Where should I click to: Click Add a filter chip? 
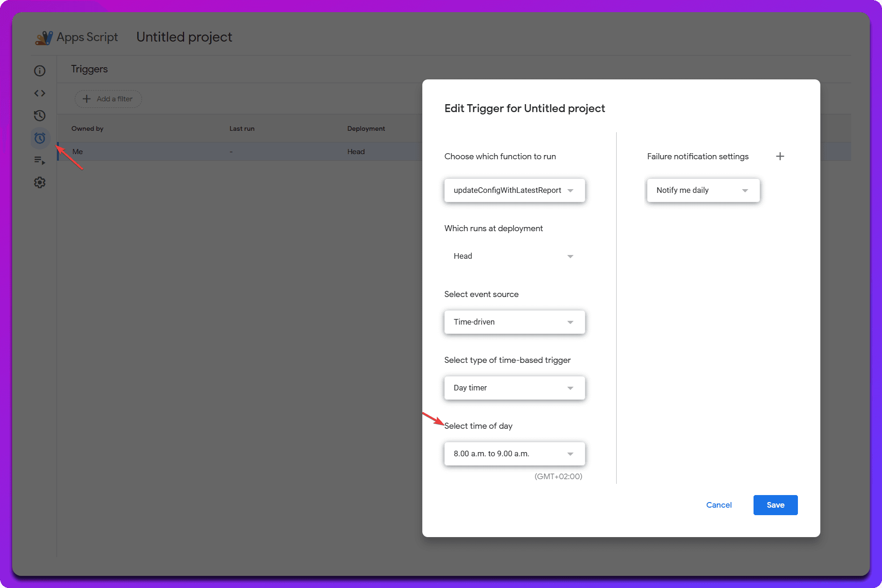[x=108, y=99]
